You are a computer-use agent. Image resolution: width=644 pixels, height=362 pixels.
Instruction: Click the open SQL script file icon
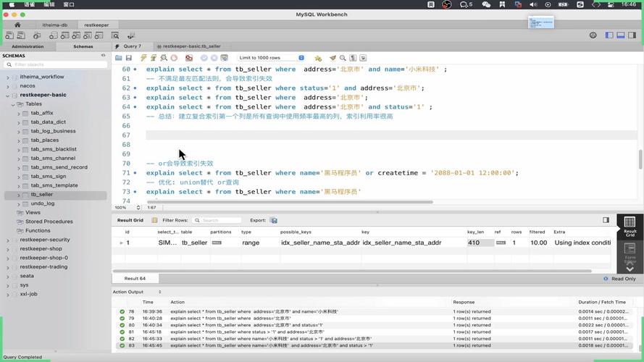coord(21,35)
